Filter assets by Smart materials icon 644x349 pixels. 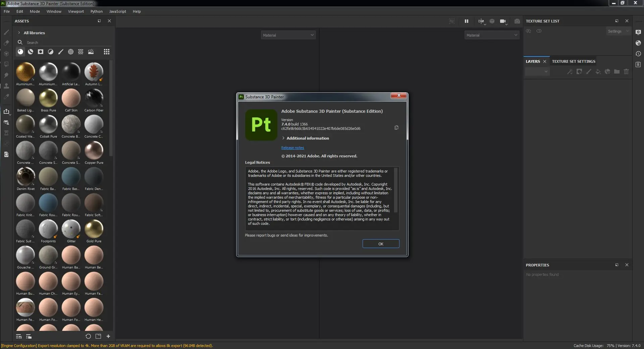[31, 52]
